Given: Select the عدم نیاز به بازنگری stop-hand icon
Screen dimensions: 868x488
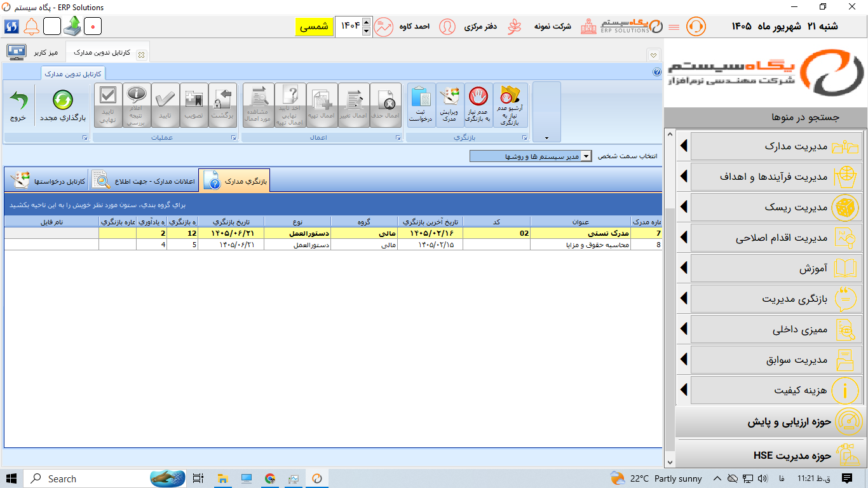Looking at the screenshot, I should click(x=478, y=105).
